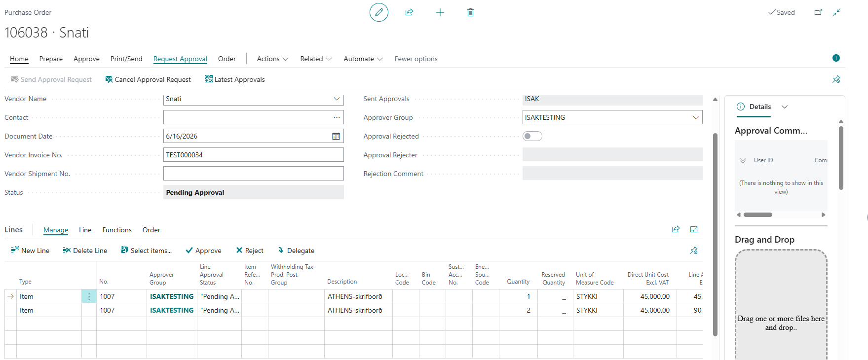This screenshot has width=868, height=360.
Task: Click the pencil edit icon
Action: [x=379, y=12]
